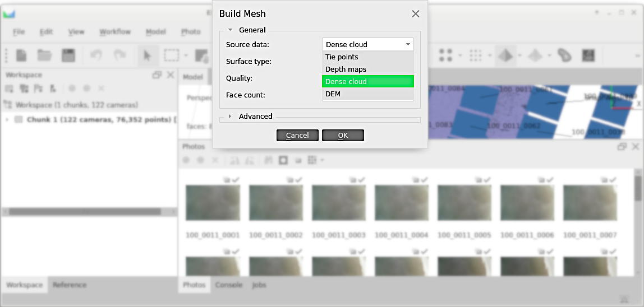This screenshot has width=644, height=307.
Task: Redo the action in the main toolbar
Action: click(120, 55)
